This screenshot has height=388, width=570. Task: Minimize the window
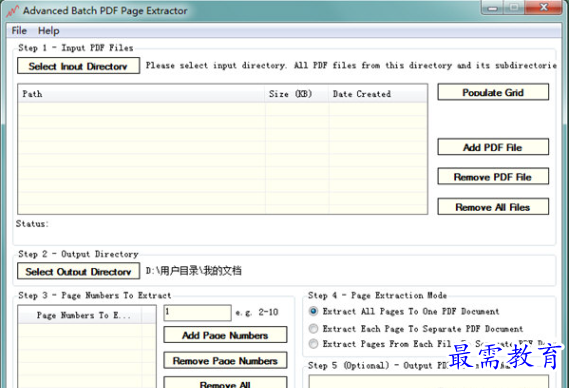coord(493,8)
